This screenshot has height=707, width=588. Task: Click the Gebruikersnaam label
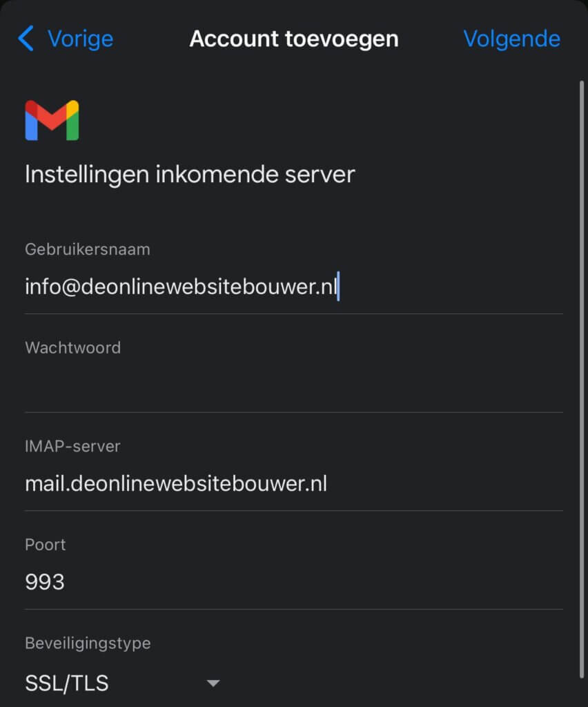(x=88, y=249)
